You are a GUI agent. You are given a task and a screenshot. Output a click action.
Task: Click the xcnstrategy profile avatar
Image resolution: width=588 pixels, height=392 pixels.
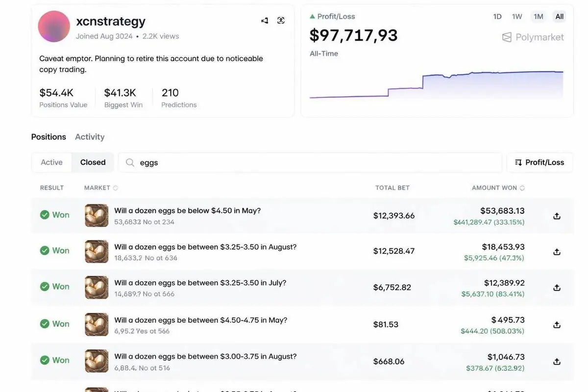pyautogui.click(x=54, y=26)
